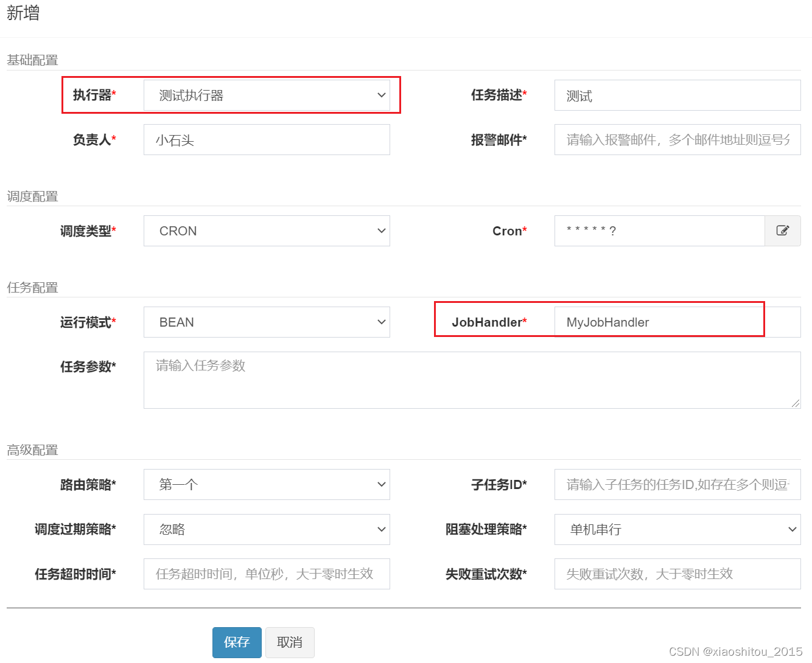Click the 任务参数 field label
The width and height of the screenshot is (812, 663).
click(x=88, y=367)
